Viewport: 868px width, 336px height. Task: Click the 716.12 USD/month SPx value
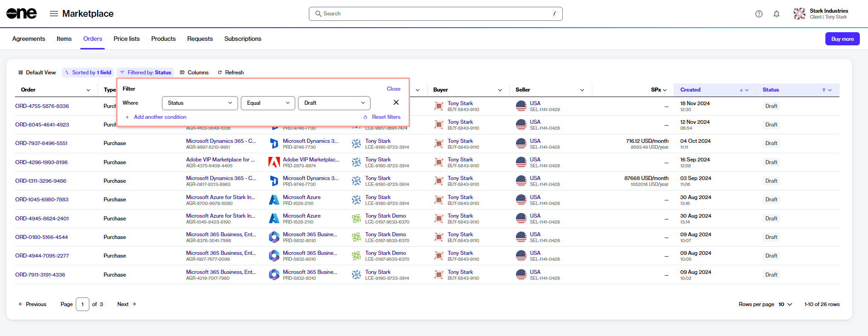point(647,141)
